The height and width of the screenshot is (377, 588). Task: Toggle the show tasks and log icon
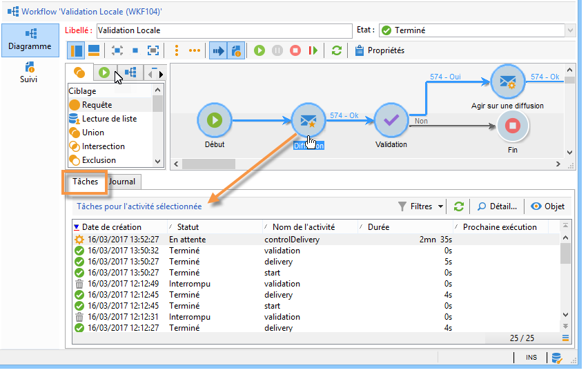pyautogui.click(x=236, y=50)
